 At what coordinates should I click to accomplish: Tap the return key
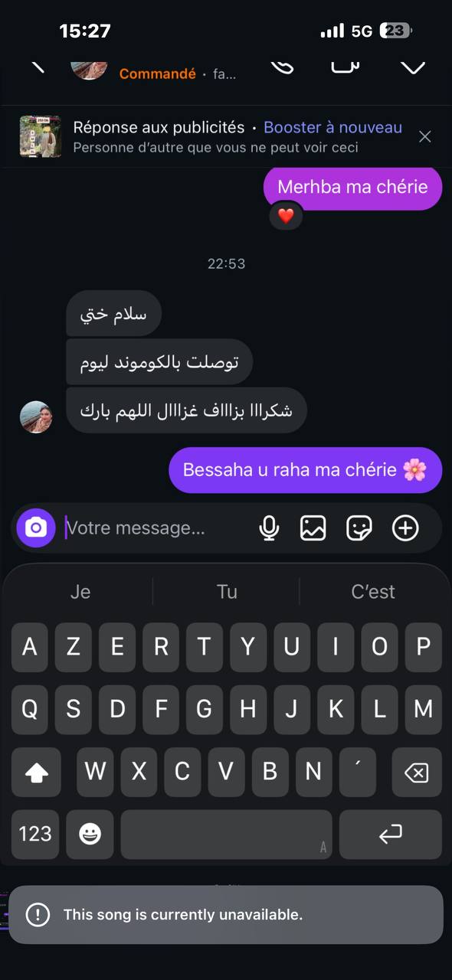click(x=391, y=834)
